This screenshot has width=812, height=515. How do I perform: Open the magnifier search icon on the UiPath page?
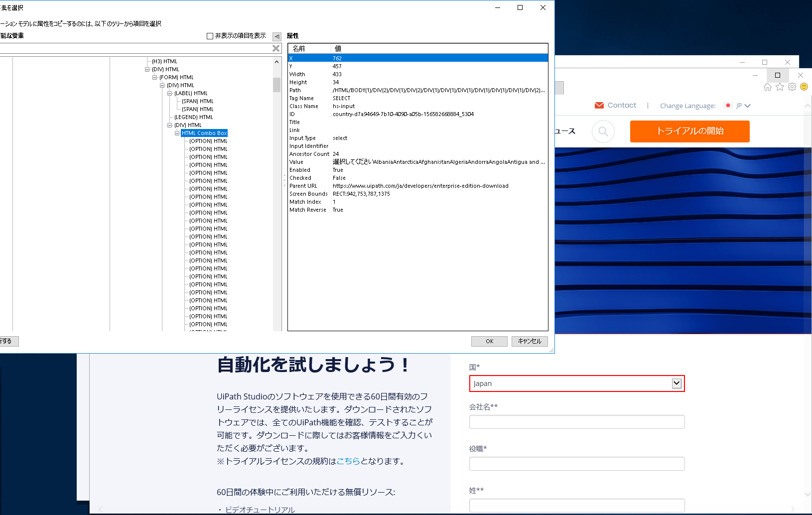(603, 131)
